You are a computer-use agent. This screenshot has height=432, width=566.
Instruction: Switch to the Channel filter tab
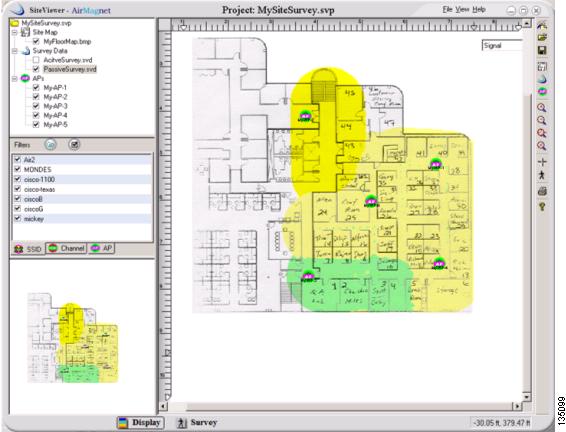(67, 248)
